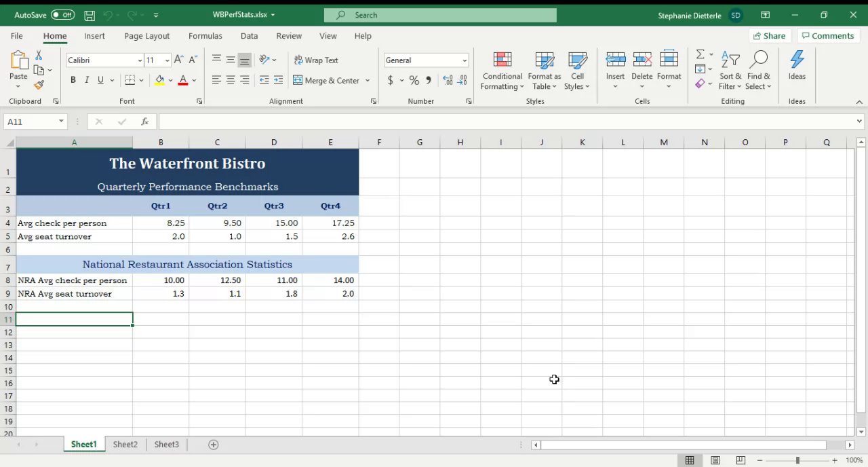Switch to Sheet2 worksheet tab

[x=125, y=445]
